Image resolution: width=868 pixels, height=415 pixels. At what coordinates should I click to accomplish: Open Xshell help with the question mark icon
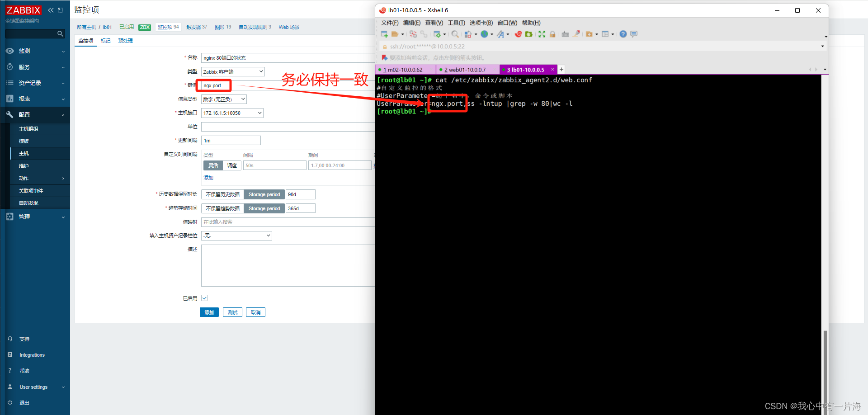coord(623,34)
